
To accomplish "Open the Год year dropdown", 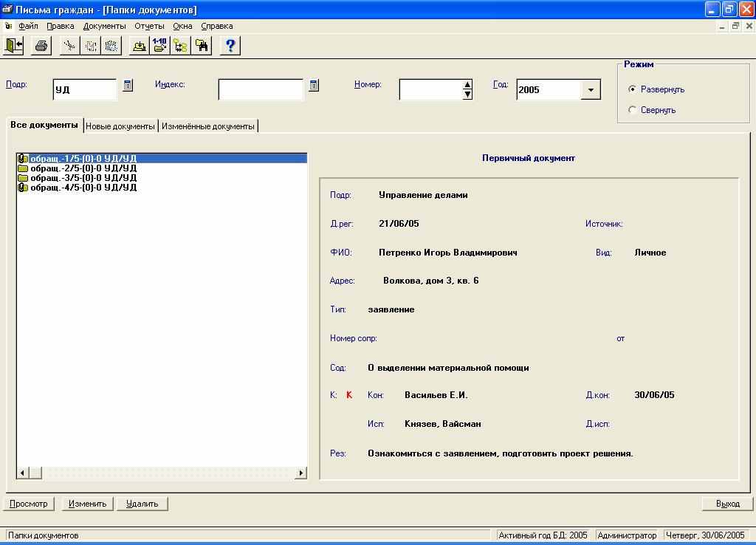I will click(591, 89).
